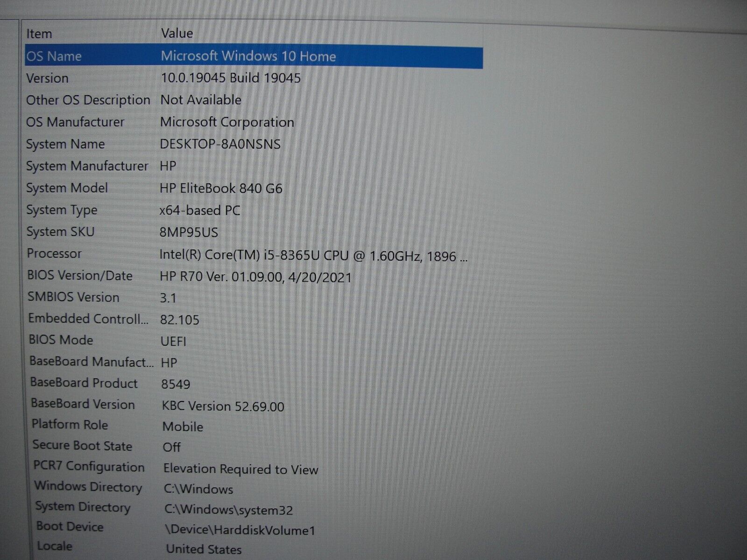
Task: Click HP EliteBook 840 G6 value
Action: coord(221,189)
